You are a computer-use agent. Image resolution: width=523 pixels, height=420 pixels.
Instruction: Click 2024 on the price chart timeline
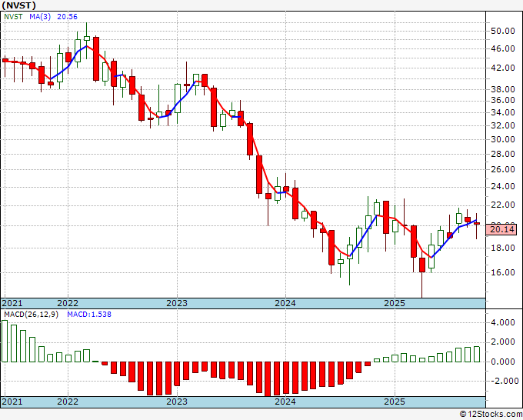pos(285,303)
